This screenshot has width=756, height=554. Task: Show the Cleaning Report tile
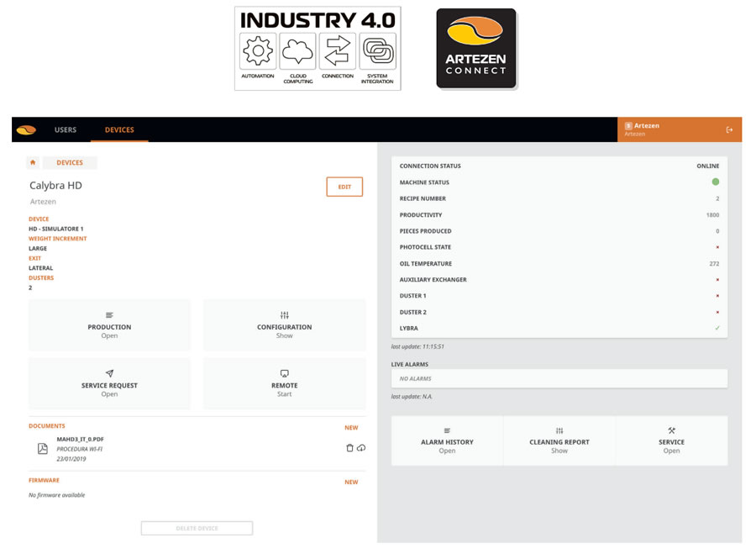tap(559, 441)
